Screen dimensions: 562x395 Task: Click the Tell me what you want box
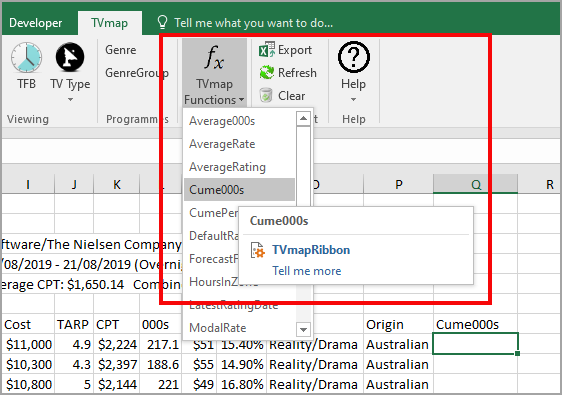(253, 23)
